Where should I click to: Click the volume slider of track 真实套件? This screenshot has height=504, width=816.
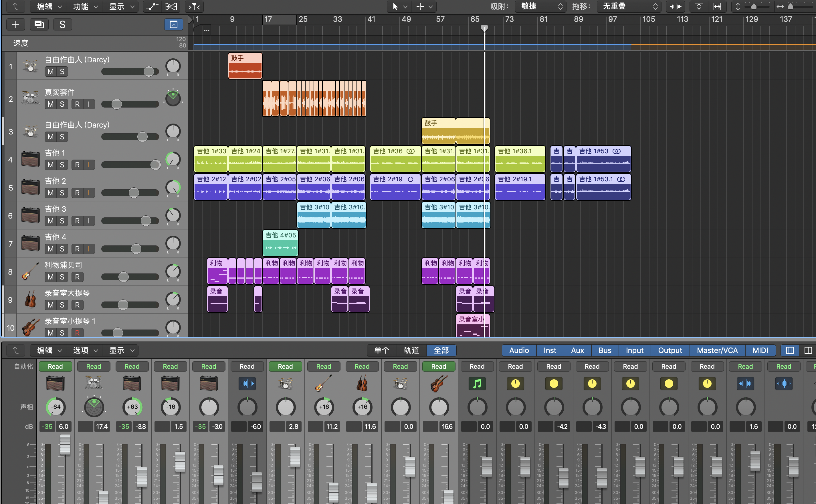[130, 104]
